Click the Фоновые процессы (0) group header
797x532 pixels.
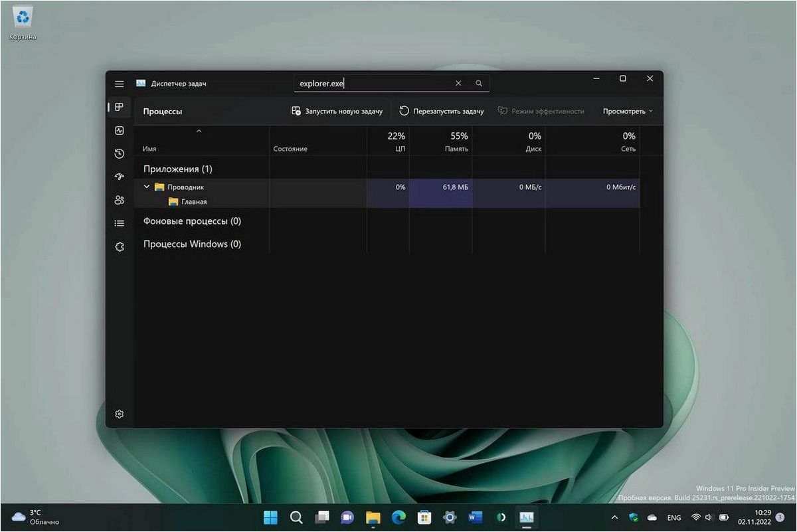click(x=193, y=221)
